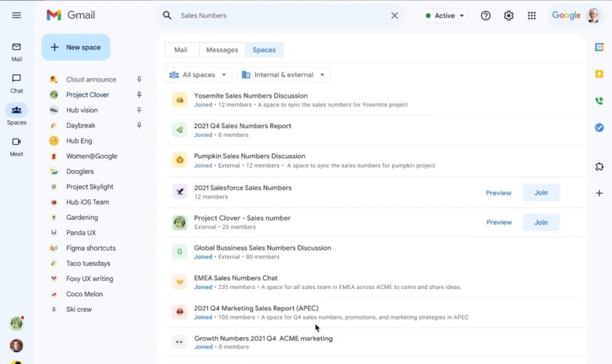The width and height of the screenshot is (612, 364).
Task: Join the 2021 Salesforce Sales Numbers space
Action: point(541,193)
